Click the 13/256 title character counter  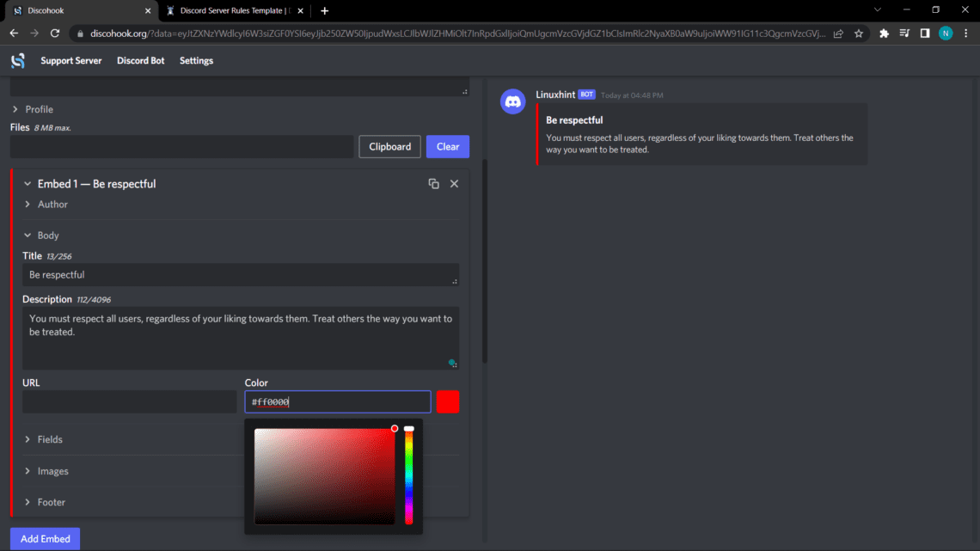pyautogui.click(x=59, y=256)
